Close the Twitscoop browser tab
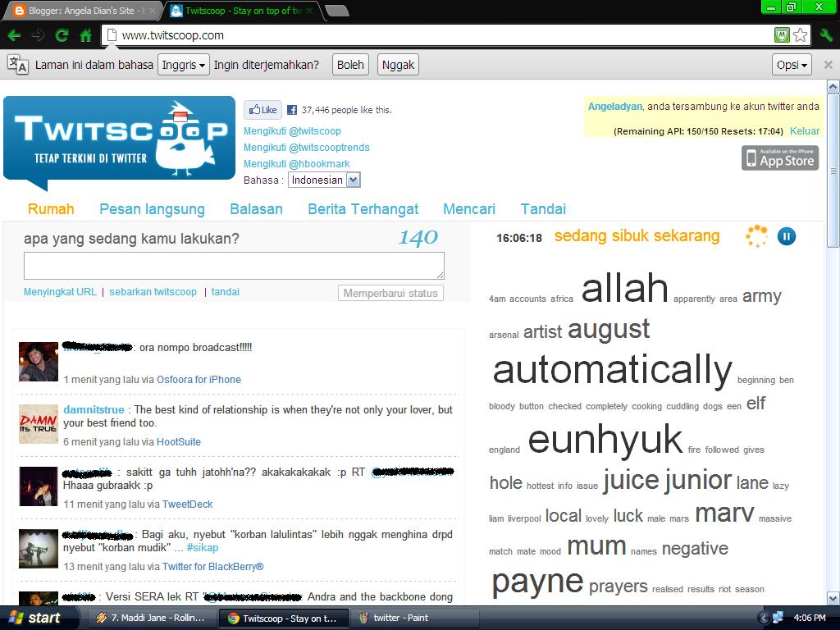This screenshot has height=630, width=840. (309, 11)
